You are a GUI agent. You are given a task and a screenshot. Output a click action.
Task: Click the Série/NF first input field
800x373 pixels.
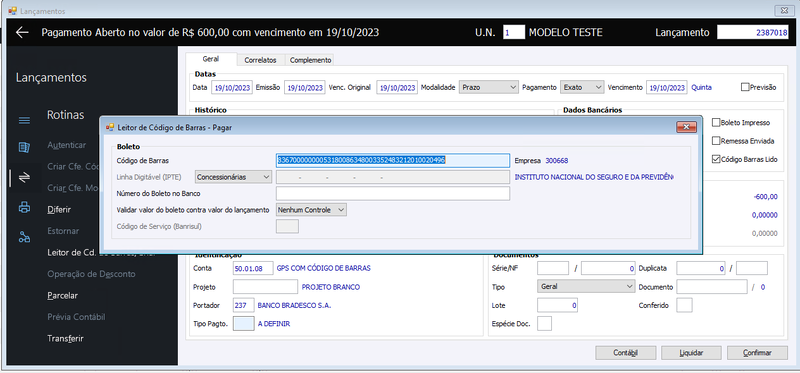pos(553,268)
